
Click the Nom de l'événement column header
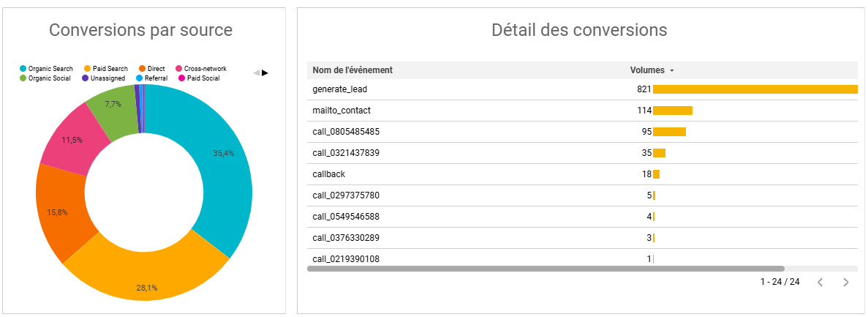point(352,70)
